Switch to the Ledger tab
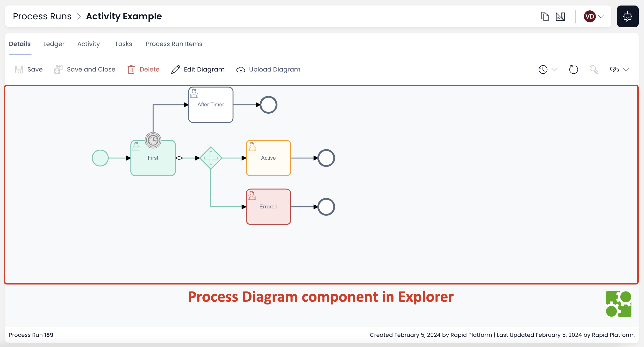The width and height of the screenshot is (644, 347). point(54,44)
